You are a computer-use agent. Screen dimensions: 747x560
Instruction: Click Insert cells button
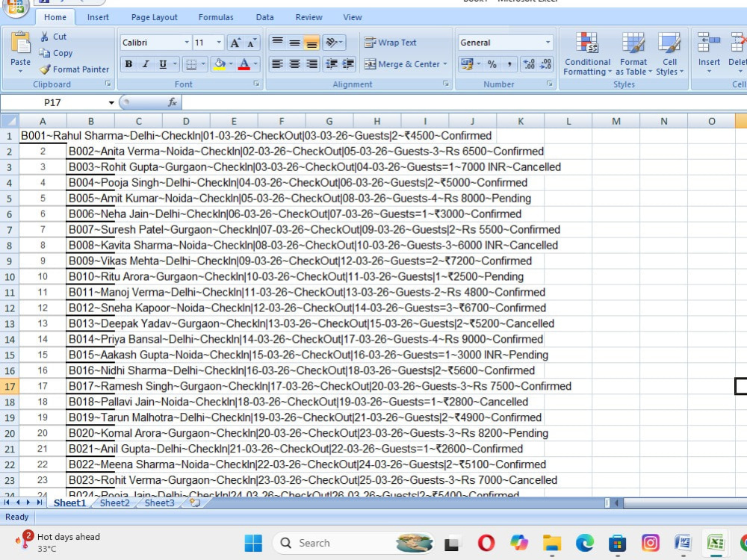(709, 53)
